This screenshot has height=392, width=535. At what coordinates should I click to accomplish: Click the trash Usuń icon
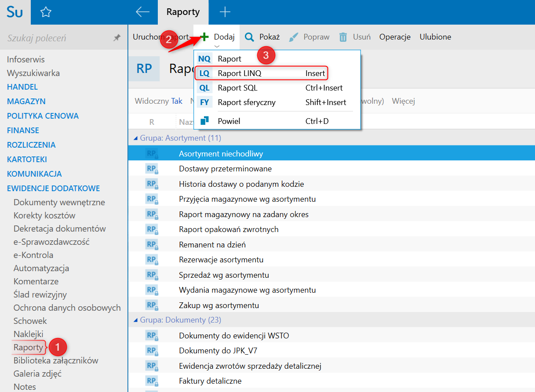(343, 37)
